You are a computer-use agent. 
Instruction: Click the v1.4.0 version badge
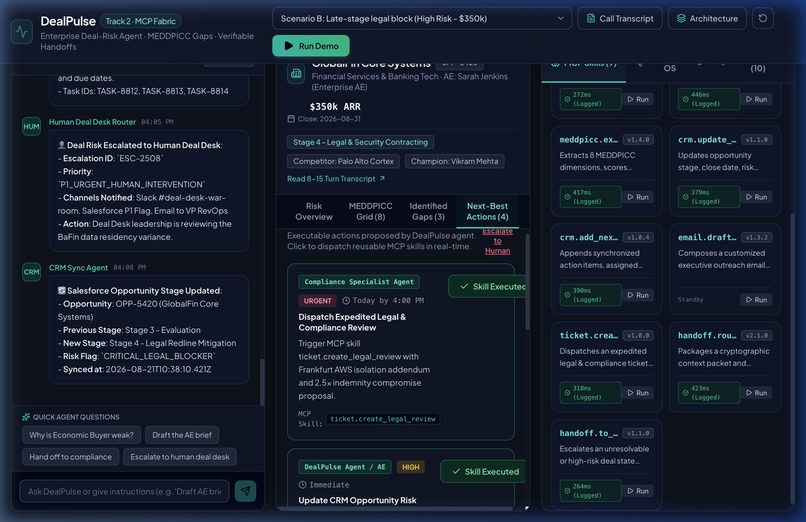[x=638, y=140]
